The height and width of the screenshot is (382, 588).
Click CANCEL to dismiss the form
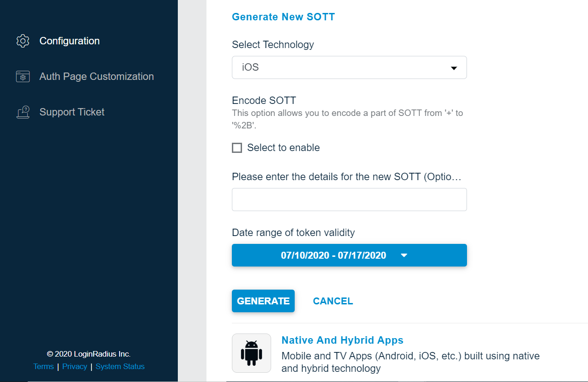point(333,301)
